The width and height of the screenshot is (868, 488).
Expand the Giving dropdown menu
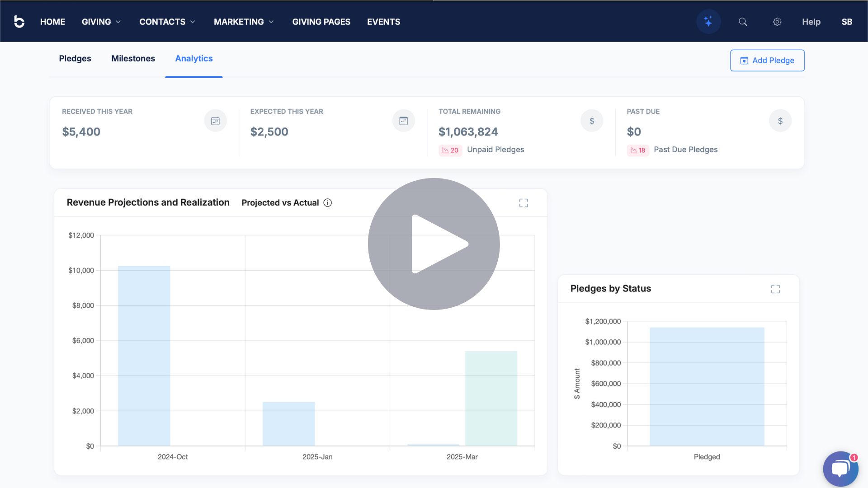click(x=101, y=22)
